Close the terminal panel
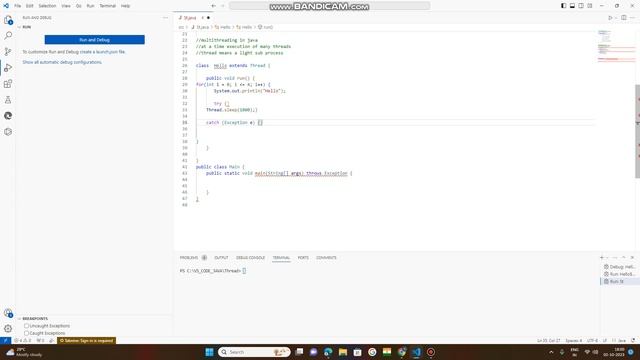The width and height of the screenshot is (640, 360). pyautogui.click(x=632, y=258)
